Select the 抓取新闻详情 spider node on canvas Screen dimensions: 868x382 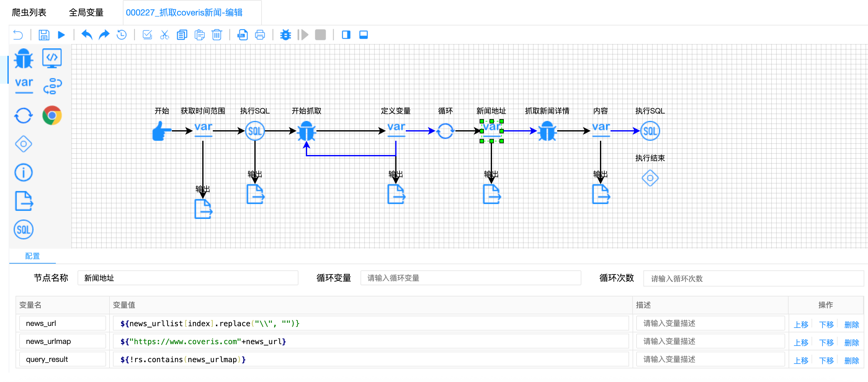point(547,131)
